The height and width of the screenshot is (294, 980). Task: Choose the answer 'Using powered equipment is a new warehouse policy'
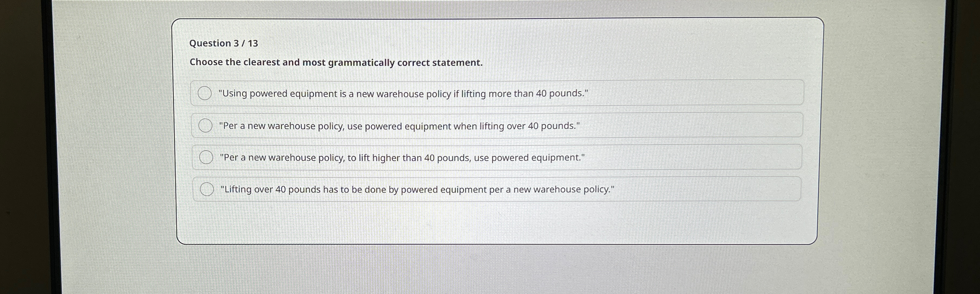click(x=403, y=94)
